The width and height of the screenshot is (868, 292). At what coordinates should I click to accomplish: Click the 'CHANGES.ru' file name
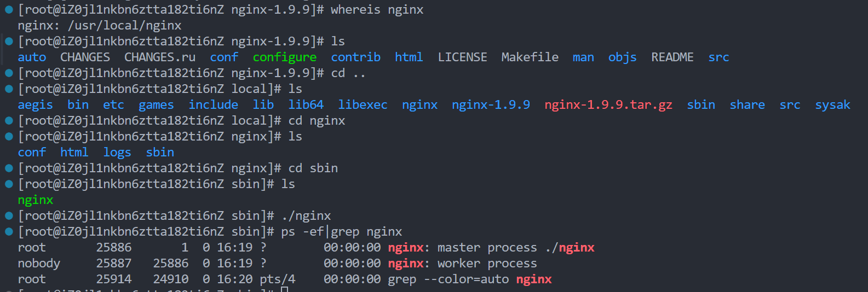(160, 57)
